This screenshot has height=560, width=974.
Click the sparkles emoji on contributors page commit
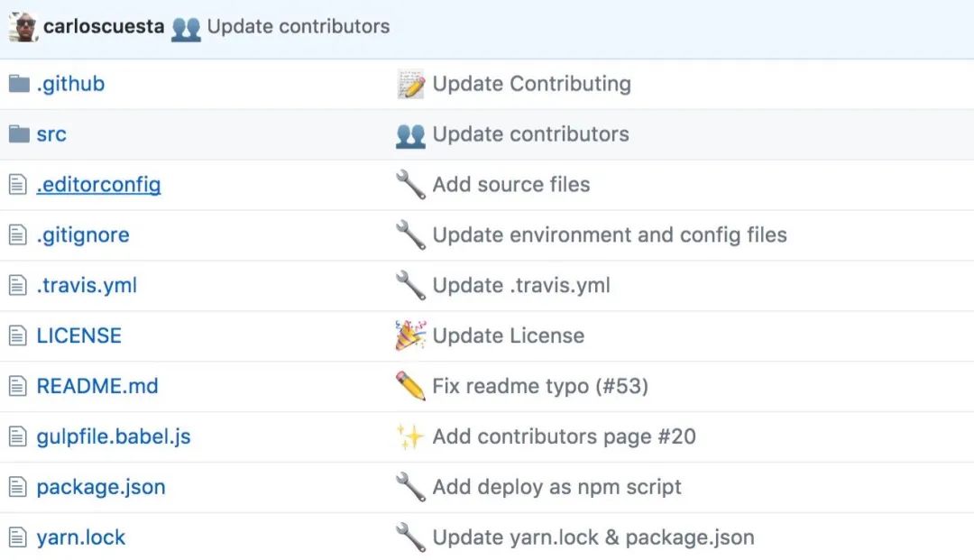point(411,436)
